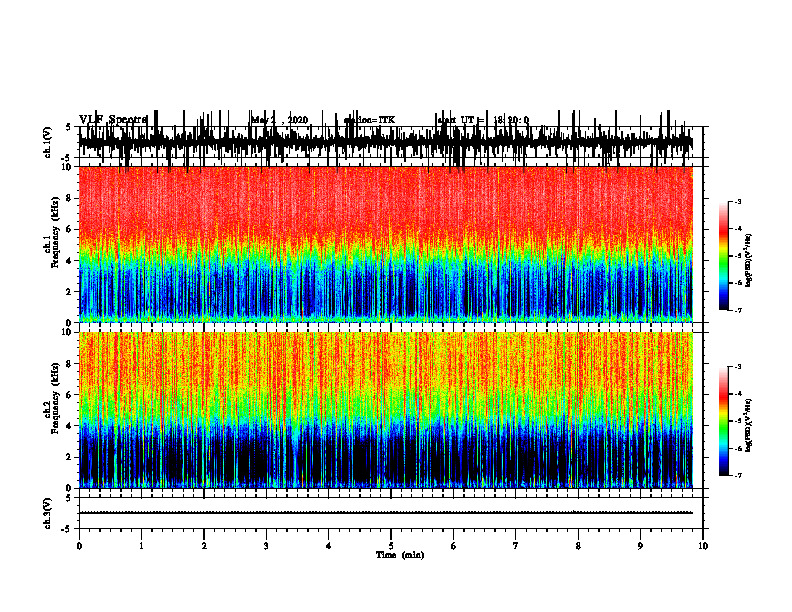Click the "-5" tick on ch.2 colorbar

pyautogui.click(x=737, y=421)
